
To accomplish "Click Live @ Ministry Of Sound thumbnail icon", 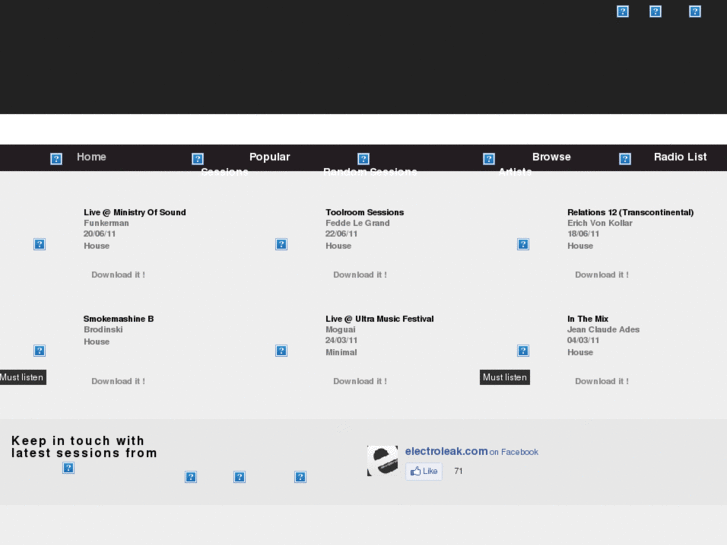I will (x=39, y=244).
